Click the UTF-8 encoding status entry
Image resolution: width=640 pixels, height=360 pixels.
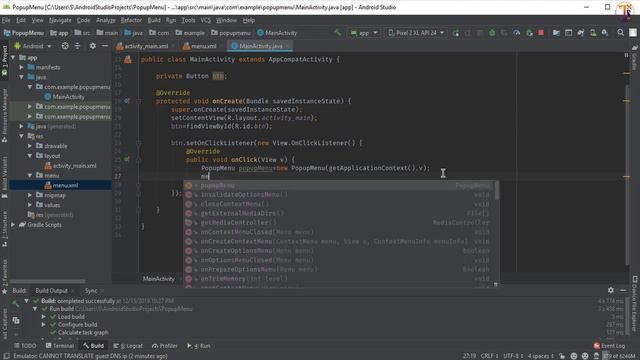[513, 356]
